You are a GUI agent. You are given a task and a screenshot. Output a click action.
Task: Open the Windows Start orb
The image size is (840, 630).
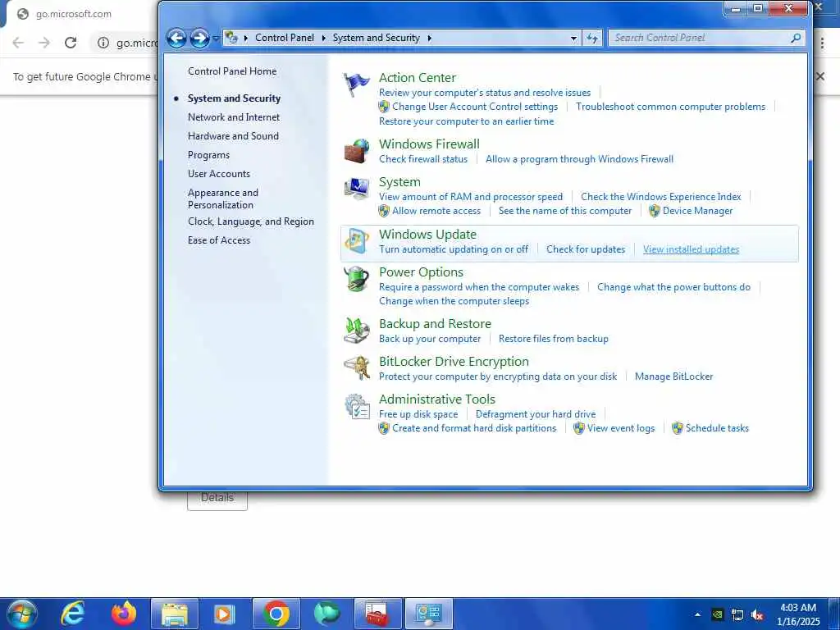pos(21,614)
